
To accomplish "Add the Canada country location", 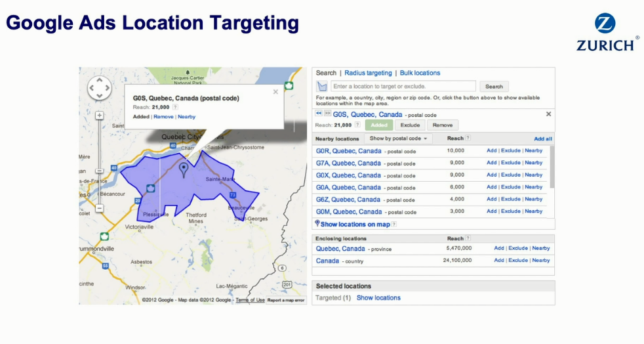I will 499,260.
